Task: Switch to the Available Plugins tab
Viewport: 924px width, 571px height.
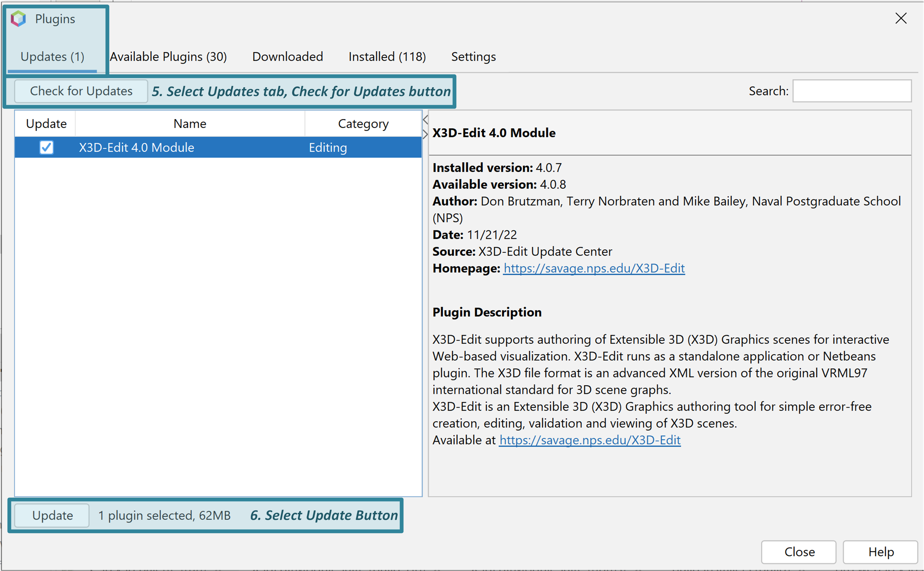Action: point(169,57)
